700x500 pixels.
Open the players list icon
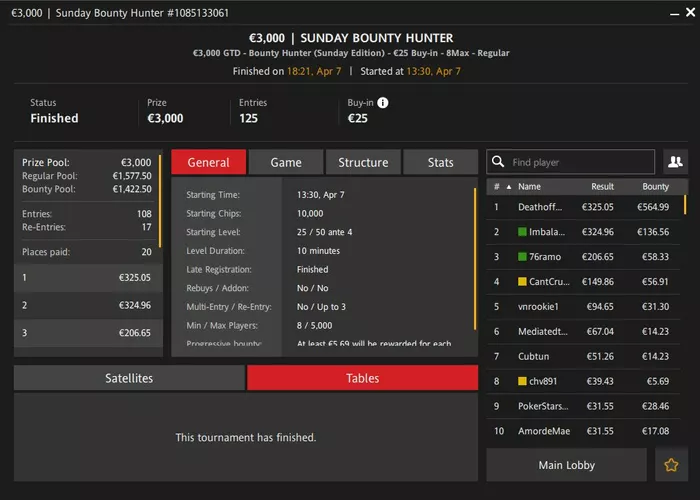pos(675,162)
